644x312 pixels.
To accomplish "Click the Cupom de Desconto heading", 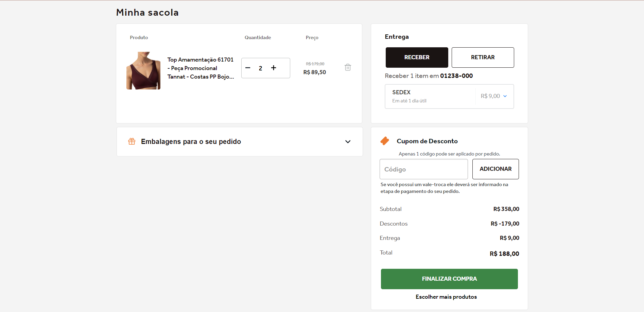I will pos(427,141).
